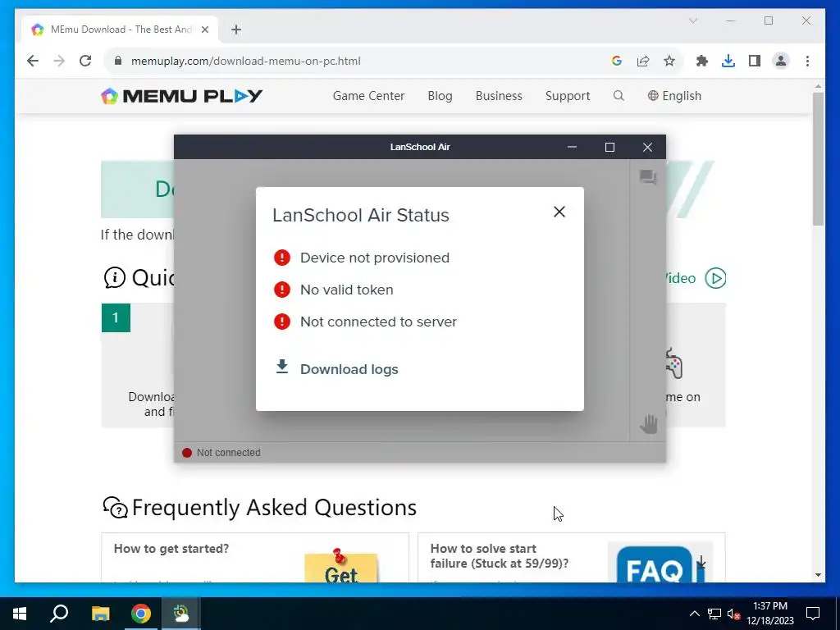
Task: Click the download arrow icon beside Download logs
Action: pos(282,367)
